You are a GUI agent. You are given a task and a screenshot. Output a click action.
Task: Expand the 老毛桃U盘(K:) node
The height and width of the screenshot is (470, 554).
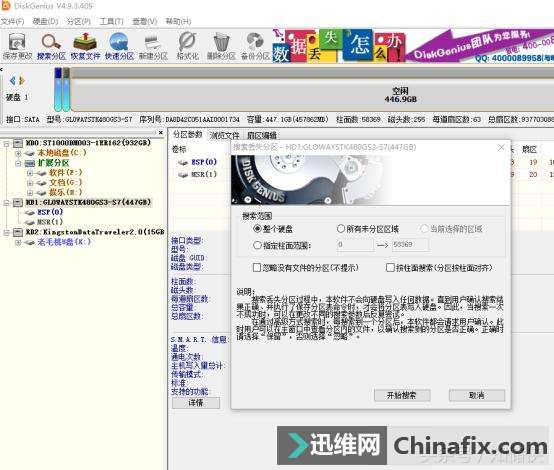18,242
